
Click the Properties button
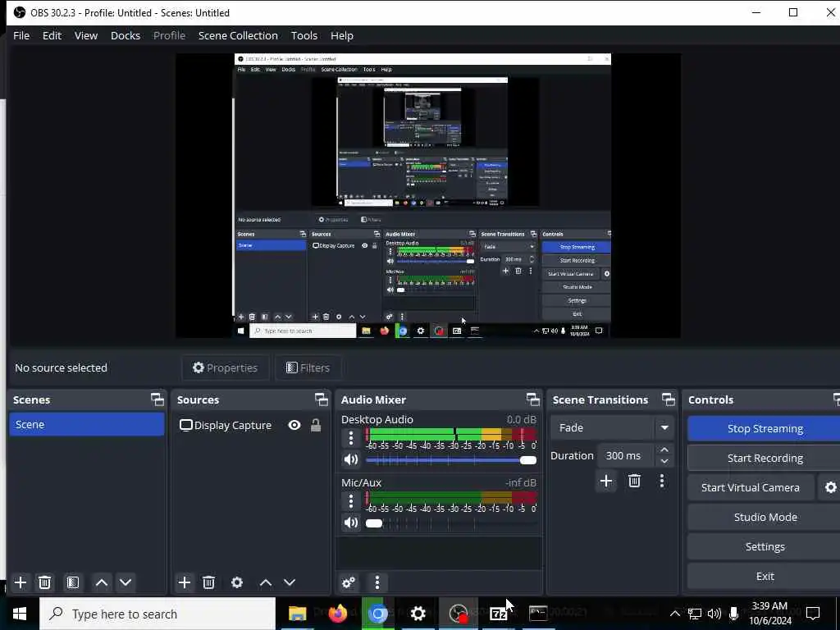(x=226, y=367)
